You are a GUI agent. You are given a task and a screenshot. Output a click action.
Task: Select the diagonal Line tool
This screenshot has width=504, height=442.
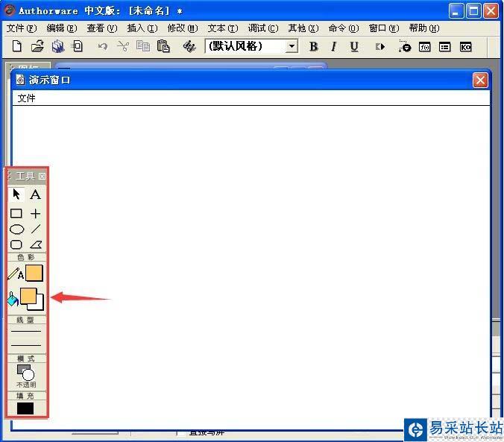(36, 229)
